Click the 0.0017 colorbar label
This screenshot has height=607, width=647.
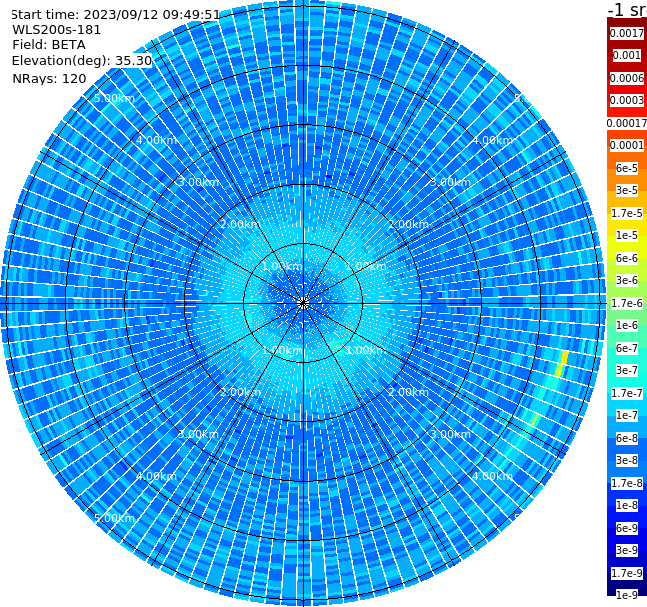[627, 33]
